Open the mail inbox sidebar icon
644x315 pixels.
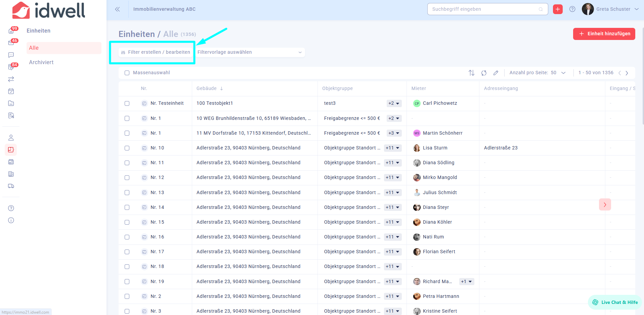[11, 43]
